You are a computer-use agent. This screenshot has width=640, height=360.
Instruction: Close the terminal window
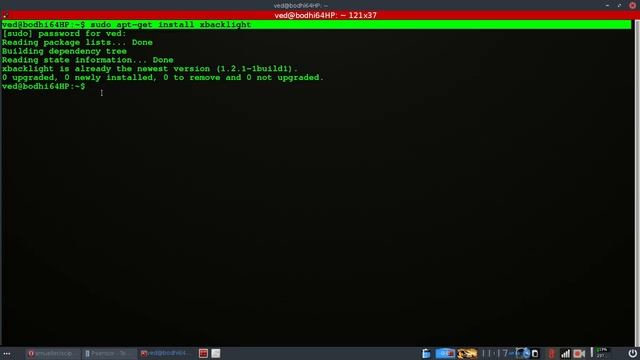coord(632,5)
